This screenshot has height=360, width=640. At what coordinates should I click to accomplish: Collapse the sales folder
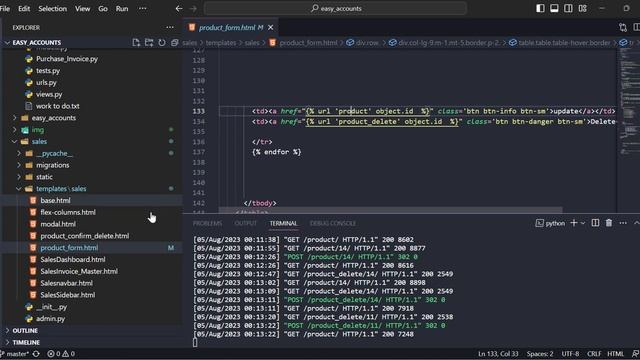coord(39,142)
